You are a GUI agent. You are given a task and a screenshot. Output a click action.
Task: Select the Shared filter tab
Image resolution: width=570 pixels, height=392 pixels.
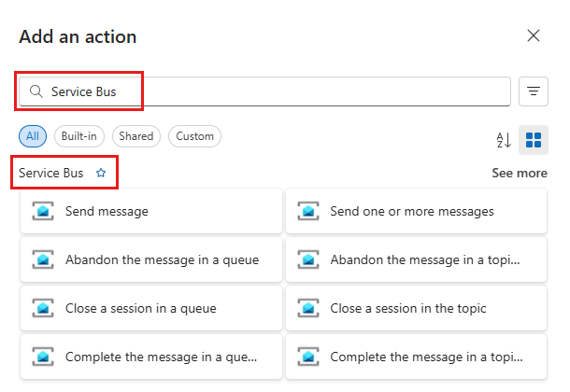(x=135, y=136)
